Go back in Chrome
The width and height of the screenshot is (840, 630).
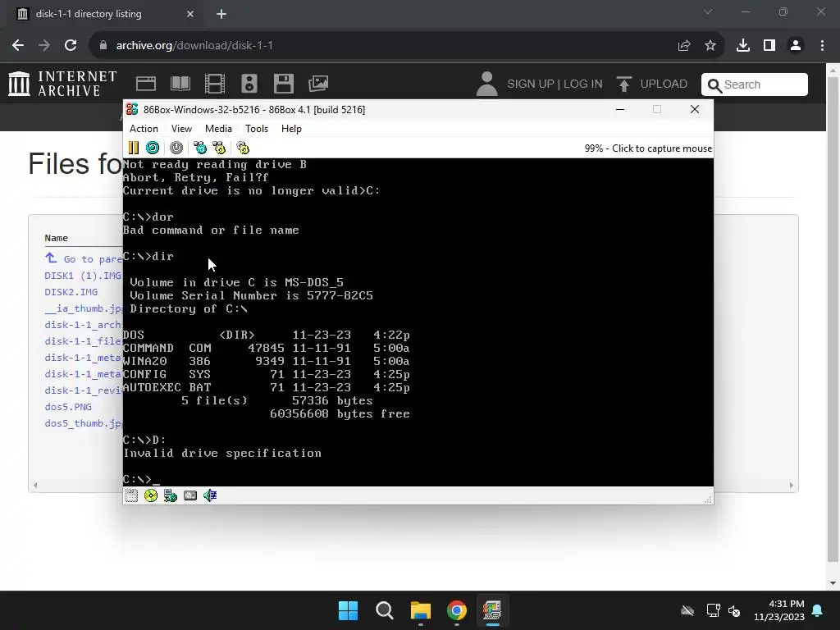coord(18,46)
